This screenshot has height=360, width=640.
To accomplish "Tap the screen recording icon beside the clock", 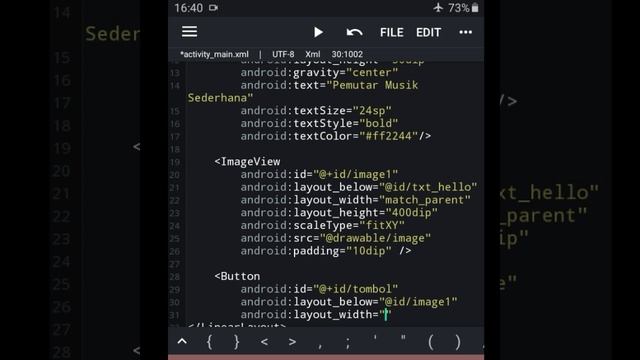I will (x=213, y=8).
